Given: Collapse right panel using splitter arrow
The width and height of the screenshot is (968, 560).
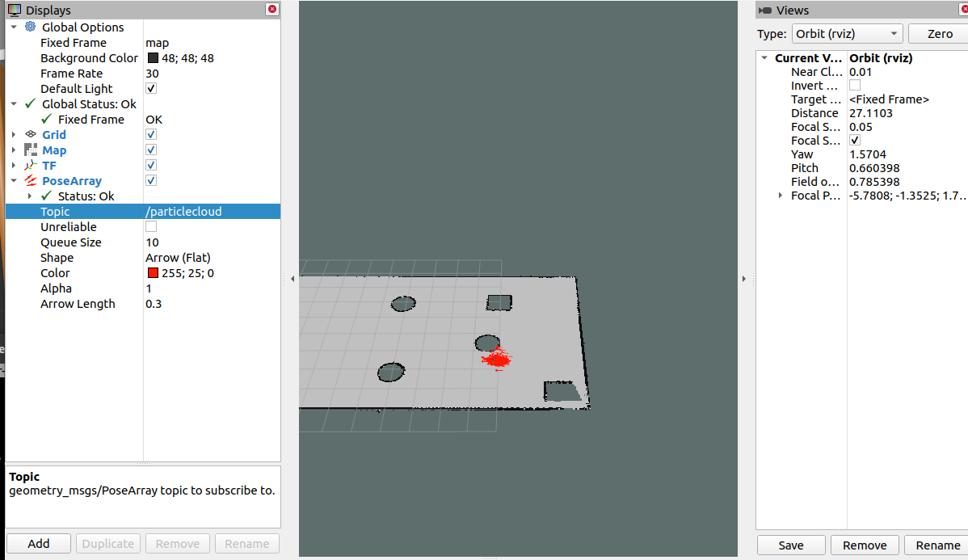Looking at the screenshot, I should (744, 279).
